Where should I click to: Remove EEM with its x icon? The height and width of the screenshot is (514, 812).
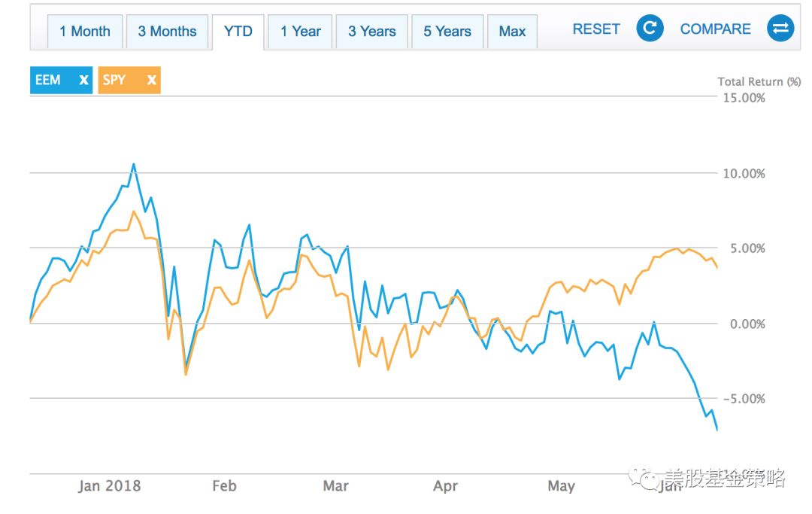[83, 80]
